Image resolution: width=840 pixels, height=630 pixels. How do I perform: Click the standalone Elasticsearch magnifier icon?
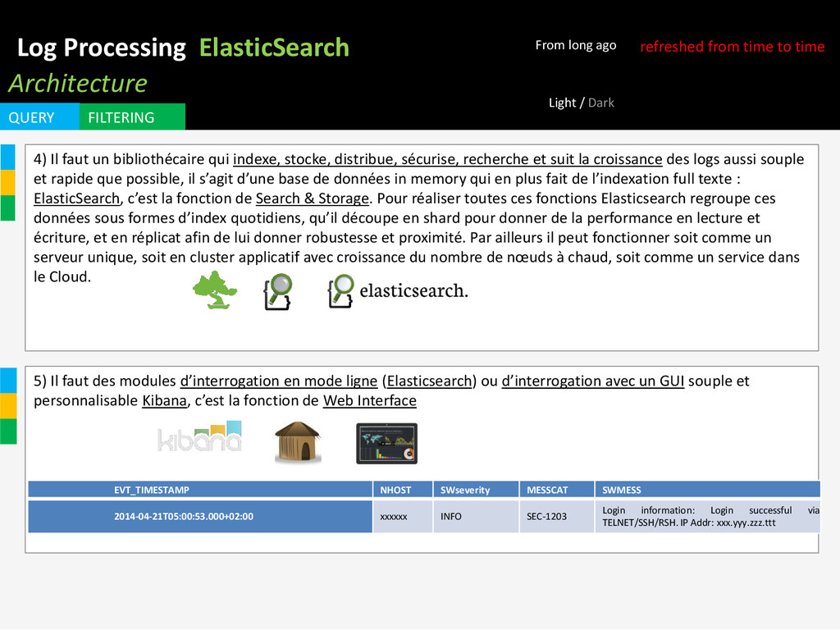278,292
